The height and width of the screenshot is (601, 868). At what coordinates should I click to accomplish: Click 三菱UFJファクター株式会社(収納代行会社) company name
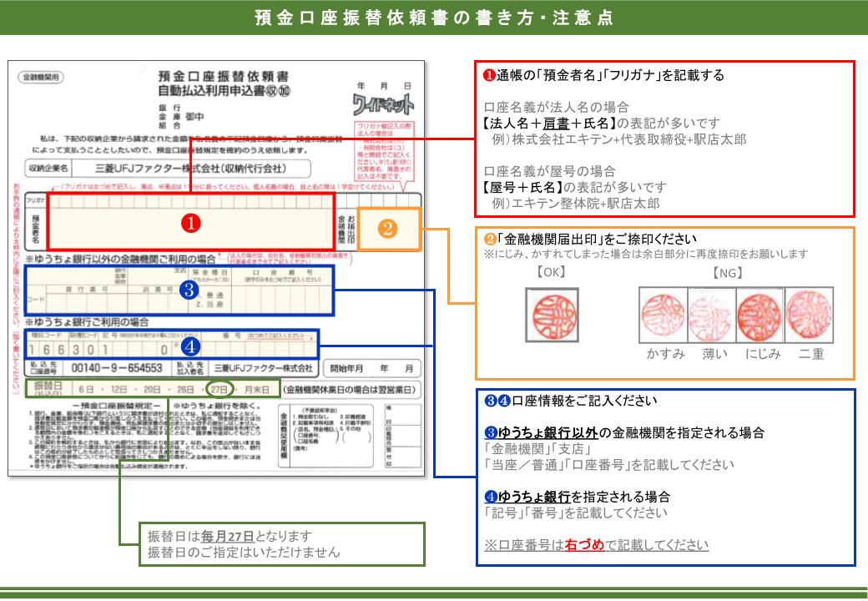tap(190, 169)
